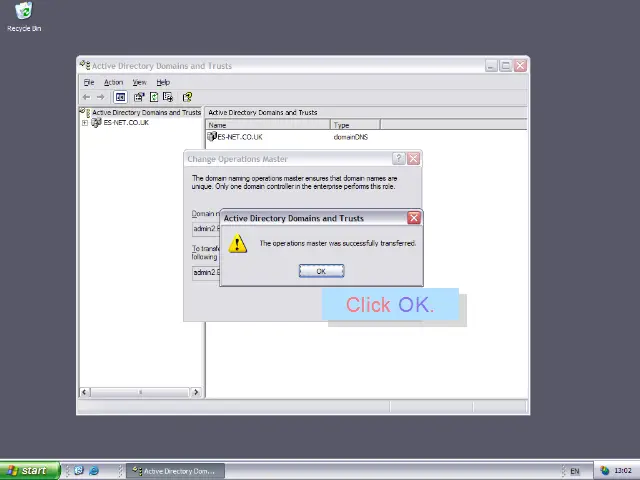Expand the ES-NET.CO.UK tree node
This screenshot has height=480, width=640.
(x=84, y=123)
